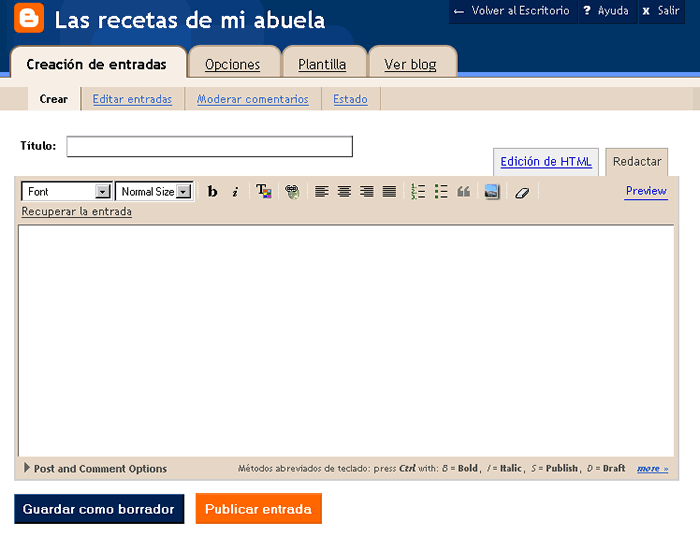
Task: Click the Preview link
Action: point(646,191)
